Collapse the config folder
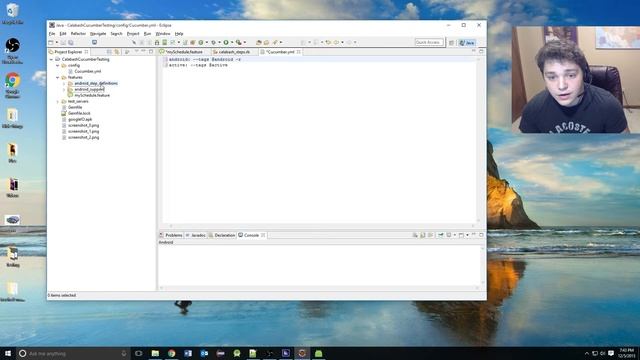 pos(58,65)
